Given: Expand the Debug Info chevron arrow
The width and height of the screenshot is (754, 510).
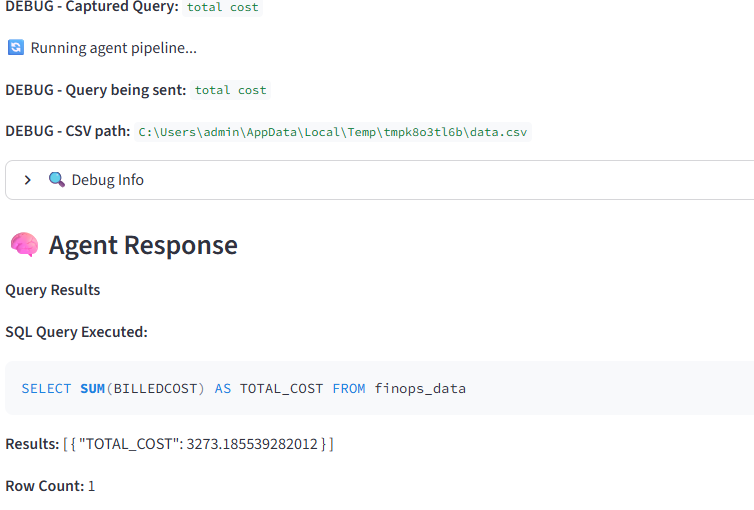Looking at the screenshot, I should pos(28,180).
